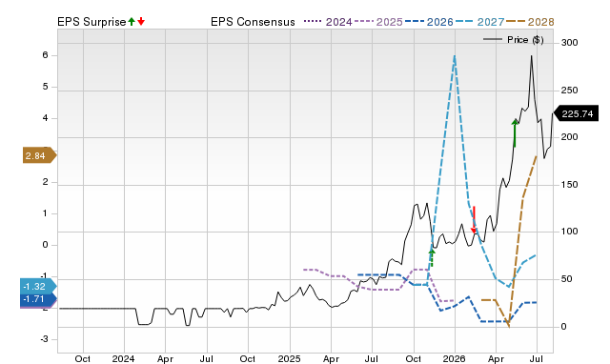Click the 225.74 current price tag
Viewport: 610px width, 364px height.
tap(576, 114)
